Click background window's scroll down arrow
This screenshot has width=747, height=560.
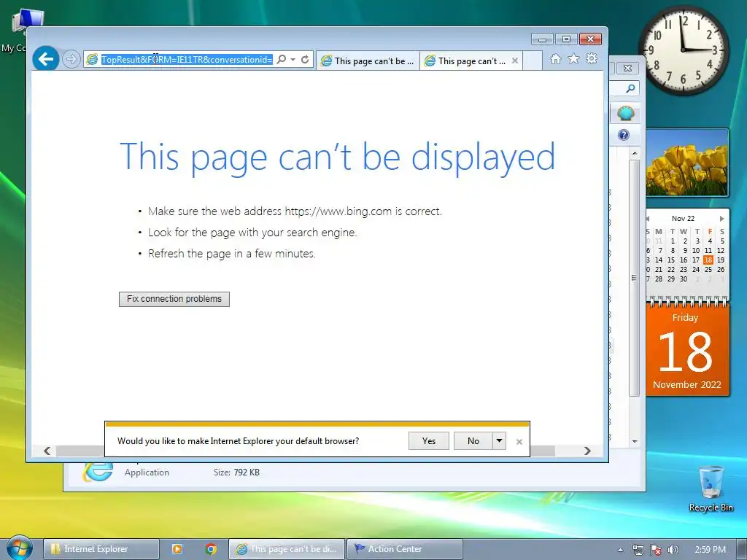[635, 441]
